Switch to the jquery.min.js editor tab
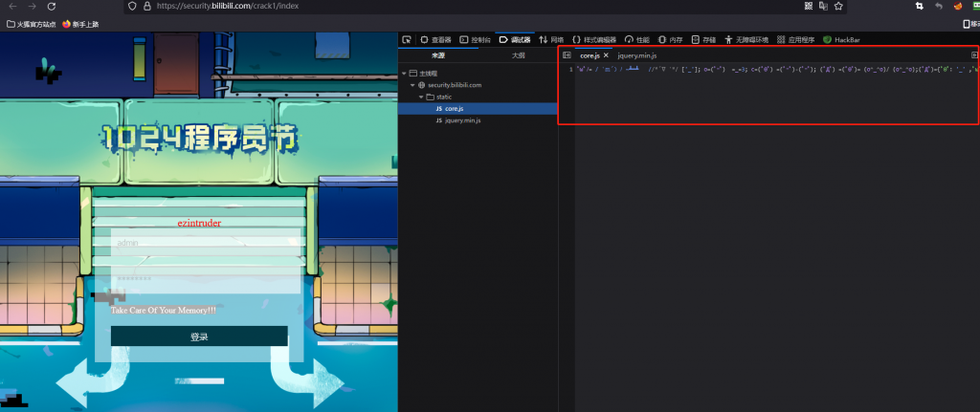 pos(636,55)
